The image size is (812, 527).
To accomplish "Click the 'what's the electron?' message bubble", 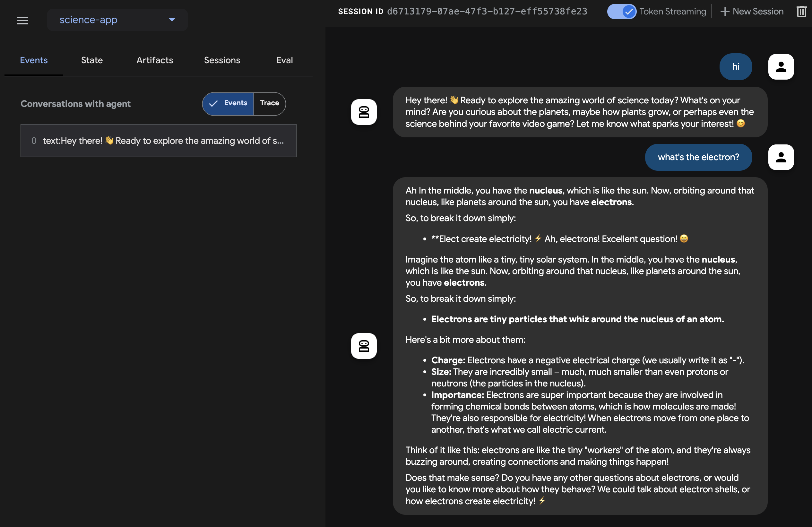I will [x=698, y=157].
